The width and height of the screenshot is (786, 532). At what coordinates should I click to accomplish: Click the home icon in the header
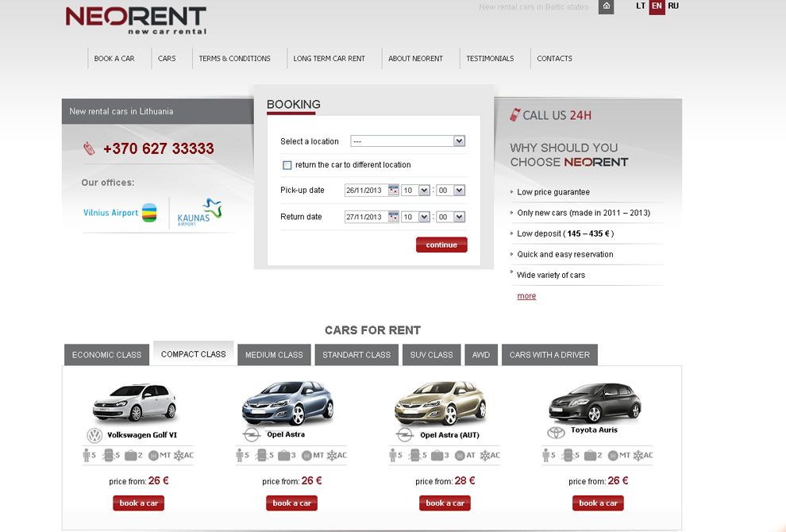coord(606,6)
